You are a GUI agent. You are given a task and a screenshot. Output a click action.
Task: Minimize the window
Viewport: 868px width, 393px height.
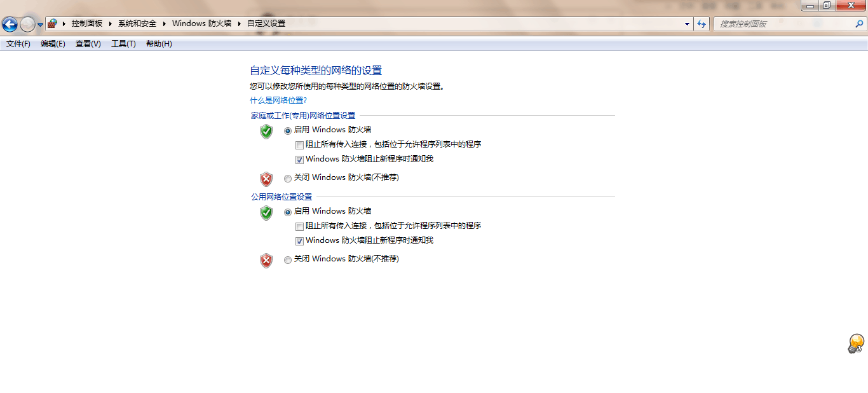(810, 5)
